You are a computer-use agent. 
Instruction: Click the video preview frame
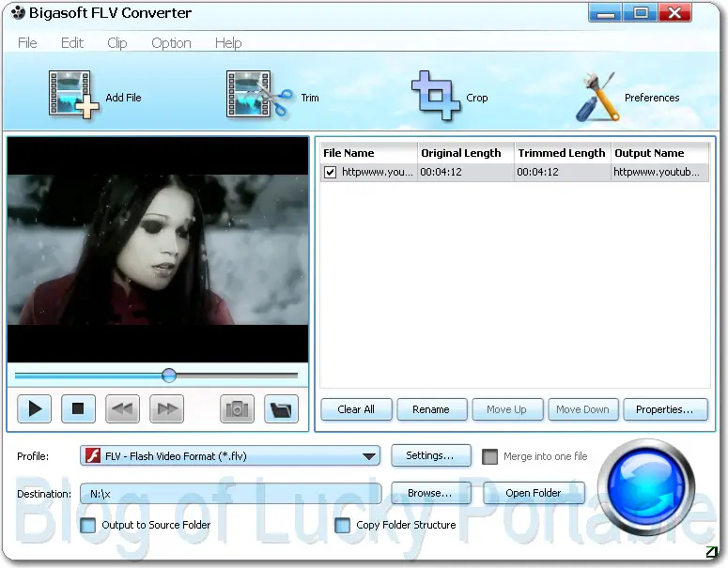click(158, 250)
